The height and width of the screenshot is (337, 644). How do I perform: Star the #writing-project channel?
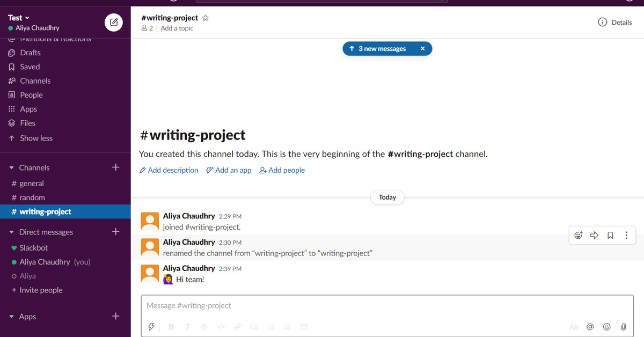(205, 18)
